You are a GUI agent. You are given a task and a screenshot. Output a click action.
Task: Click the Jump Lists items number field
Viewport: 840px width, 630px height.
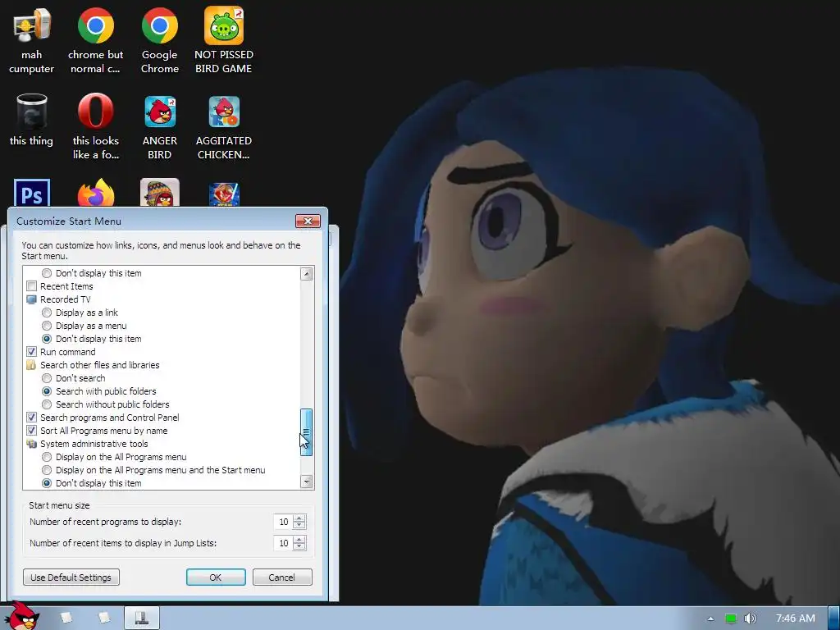283,543
